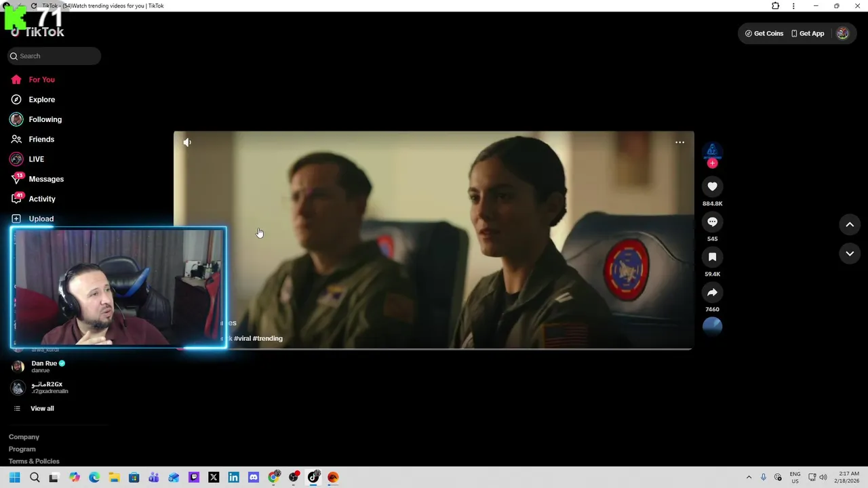
Task: Click Get App button
Action: tap(808, 33)
